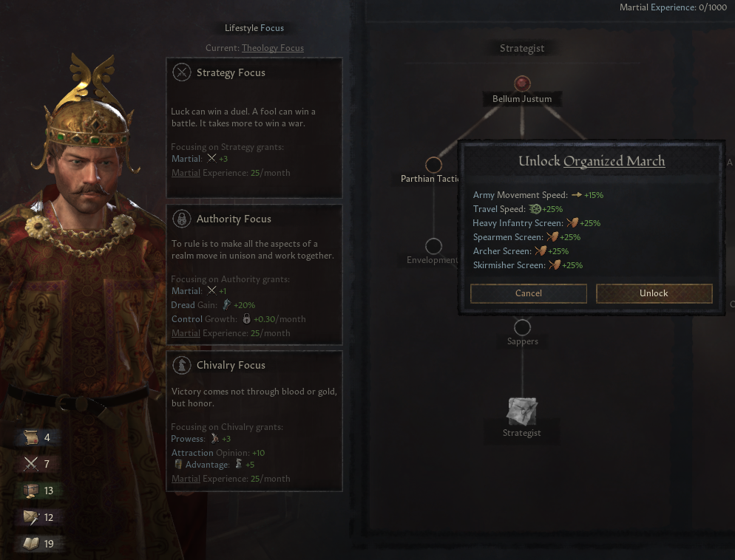Click the Strategist tree header tab

coord(522,48)
